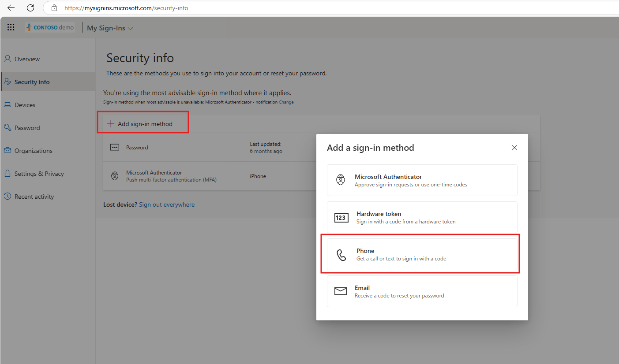Screen dimensions: 619x364
Task: Go to Devices in the sidebar
Action: (x=48, y=105)
